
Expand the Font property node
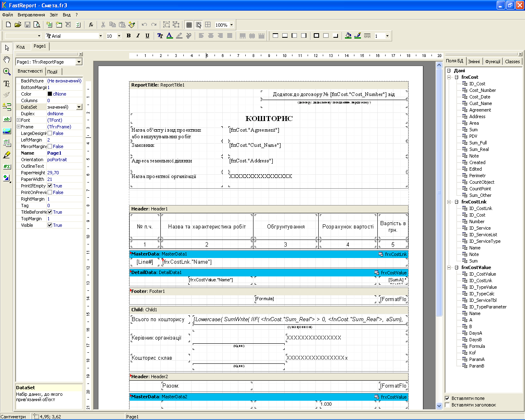click(18, 120)
